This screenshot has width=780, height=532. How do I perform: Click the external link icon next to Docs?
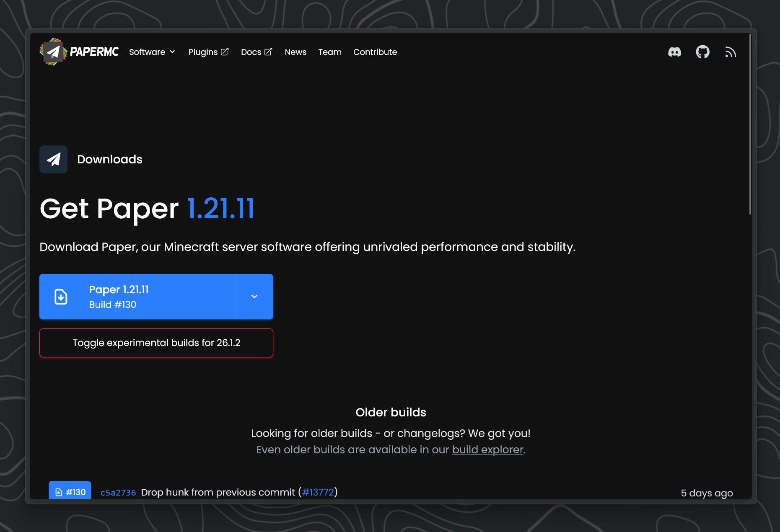click(268, 51)
